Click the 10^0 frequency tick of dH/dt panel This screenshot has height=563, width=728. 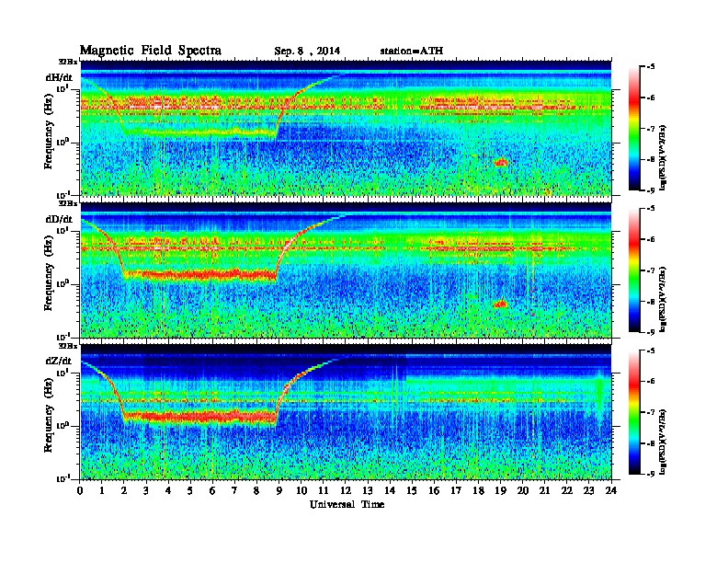pos(63,143)
